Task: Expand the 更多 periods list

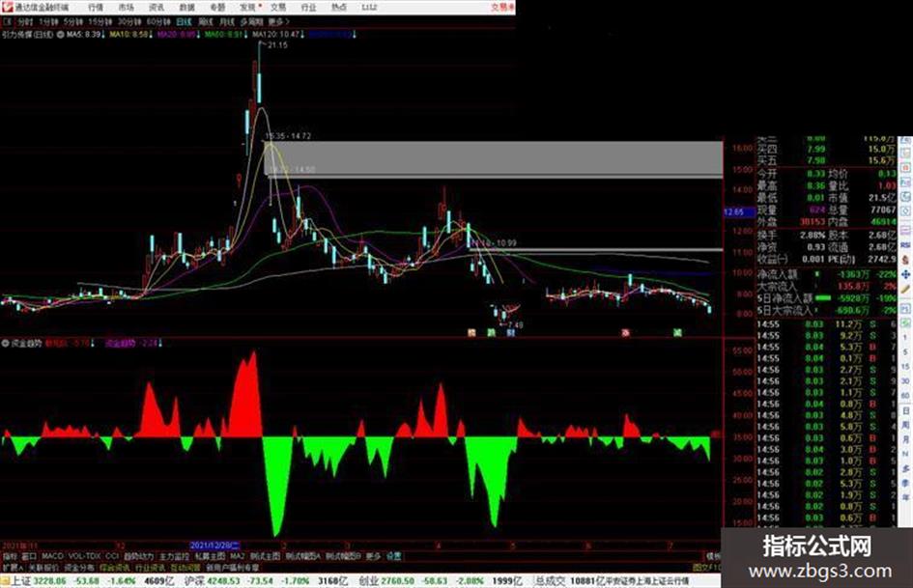Action: tap(279, 21)
